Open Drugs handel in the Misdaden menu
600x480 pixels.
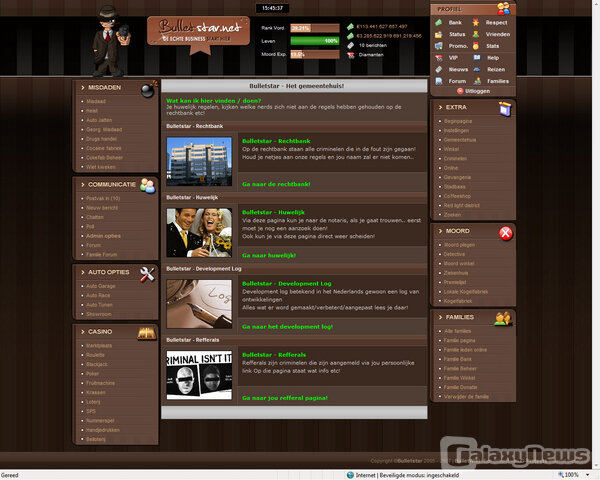(101, 139)
